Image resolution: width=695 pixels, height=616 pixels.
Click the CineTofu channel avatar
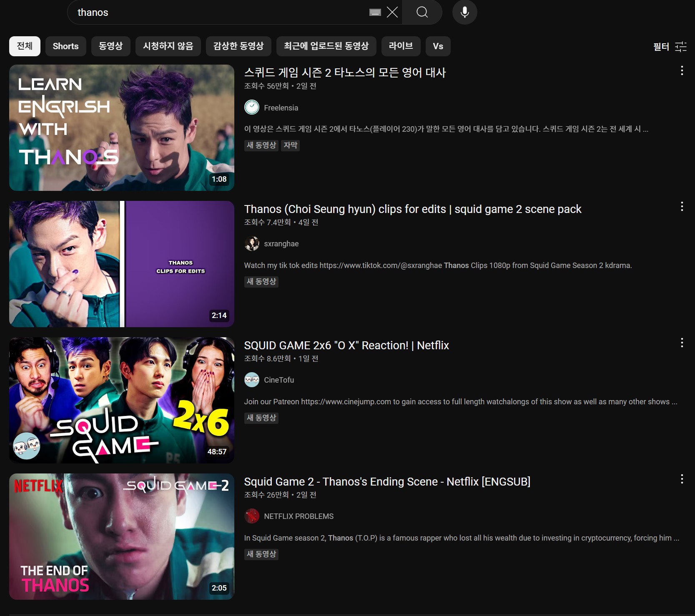pyautogui.click(x=252, y=380)
